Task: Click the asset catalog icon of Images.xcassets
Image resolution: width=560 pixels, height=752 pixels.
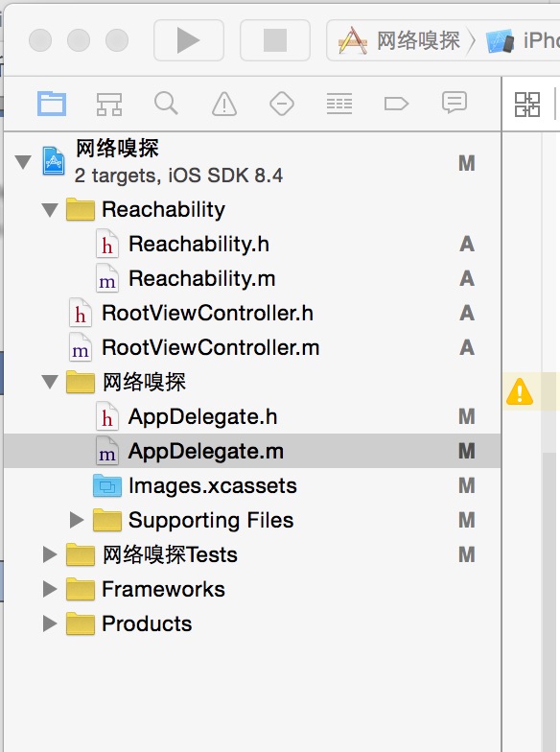Action: click(107, 485)
